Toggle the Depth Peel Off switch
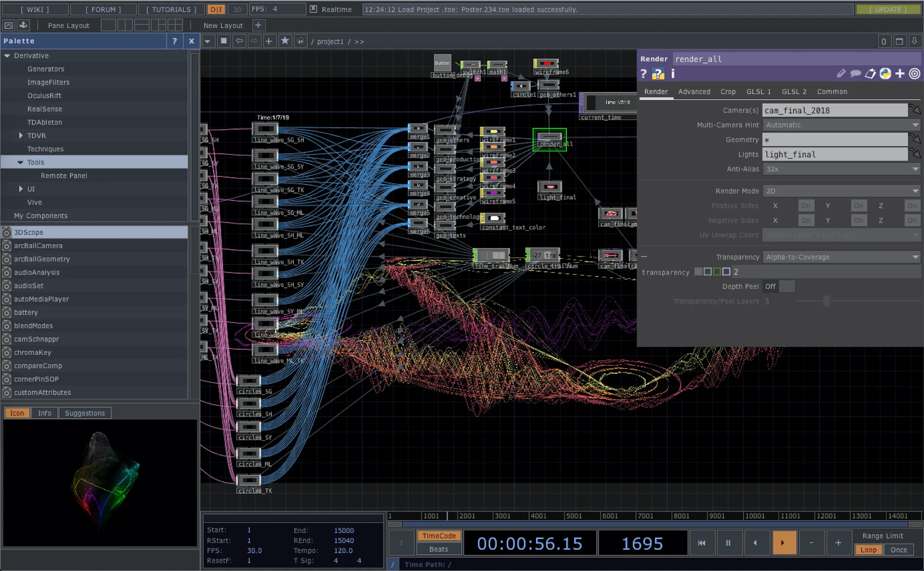The image size is (924, 571). [x=778, y=286]
